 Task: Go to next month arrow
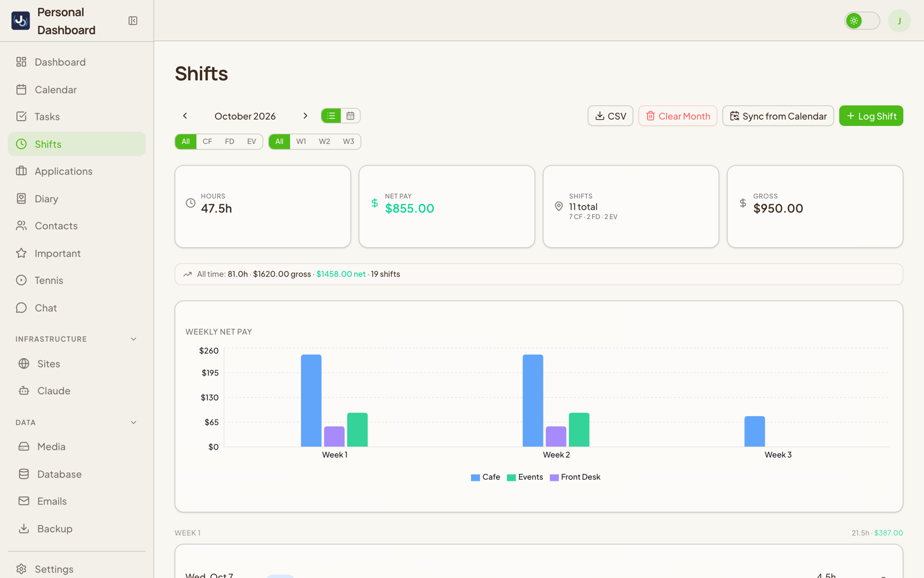click(305, 116)
